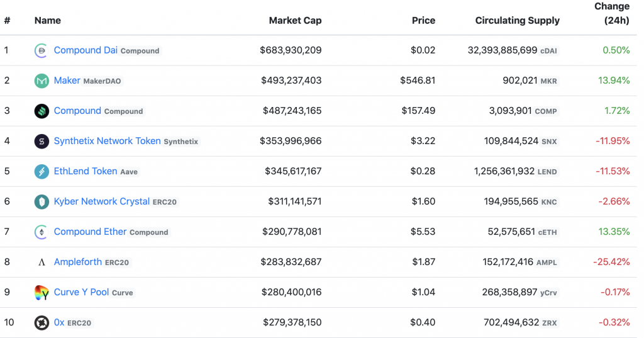Image resolution: width=644 pixels, height=338 pixels.
Task: Open the Compound Ether link
Action: 90,232
